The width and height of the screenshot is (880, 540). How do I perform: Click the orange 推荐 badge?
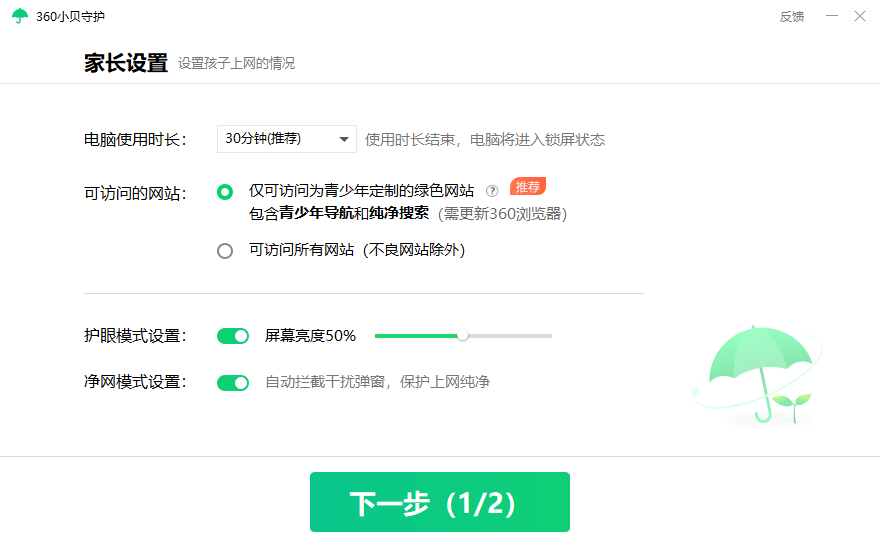[x=527, y=187]
